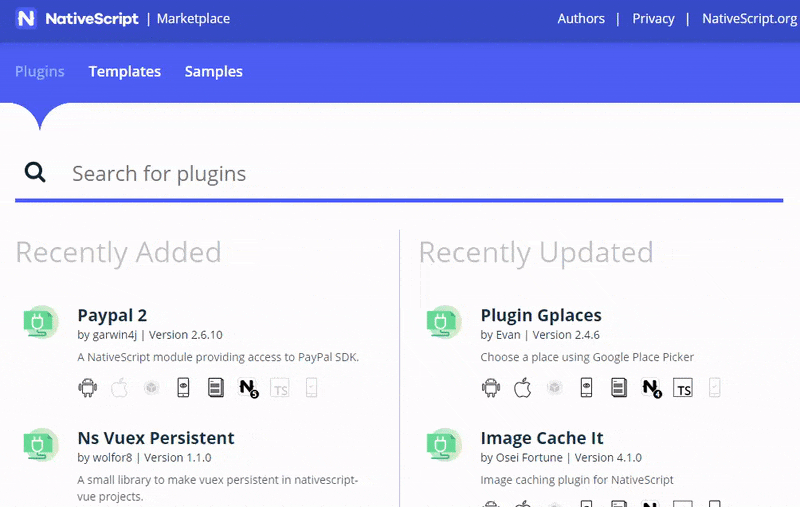Click demo phone icon for Plugin Gplaces
The image size is (800, 507).
tap(586, 388)
